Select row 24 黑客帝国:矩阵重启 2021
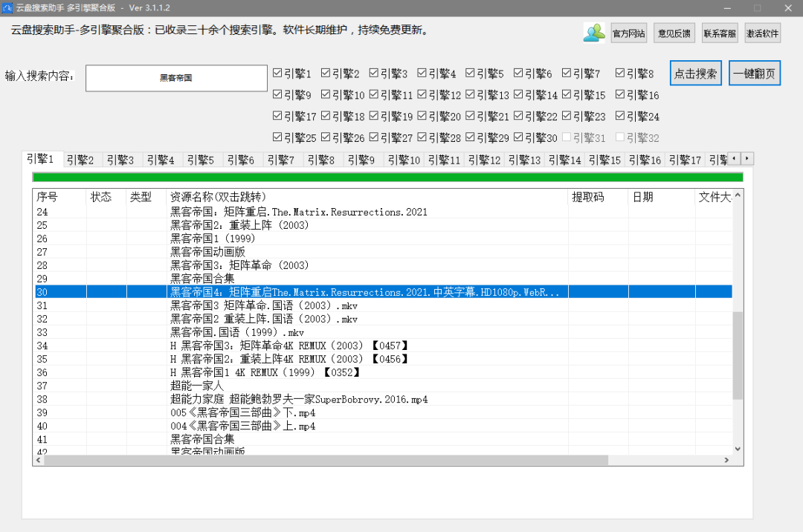This screenshot has width=803, height=532. pyautogui.click(x=383, y=212)
